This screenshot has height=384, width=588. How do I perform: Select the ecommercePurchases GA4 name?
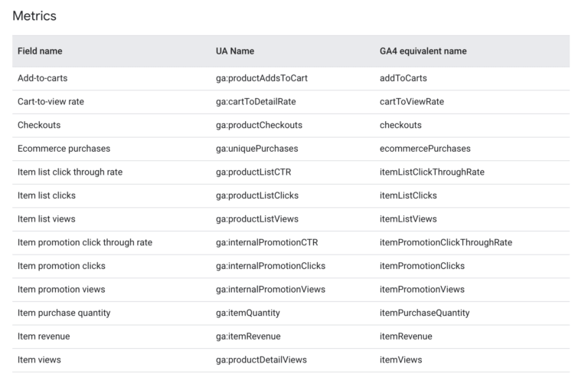(425, 149)
